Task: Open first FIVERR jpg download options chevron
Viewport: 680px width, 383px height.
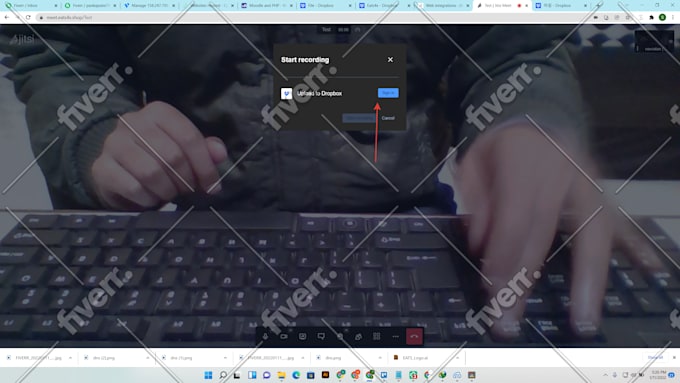Action: [70, 358]
